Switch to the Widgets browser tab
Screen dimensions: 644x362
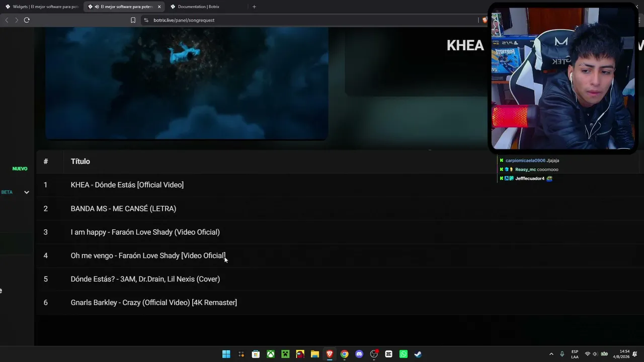coord(42,7)
